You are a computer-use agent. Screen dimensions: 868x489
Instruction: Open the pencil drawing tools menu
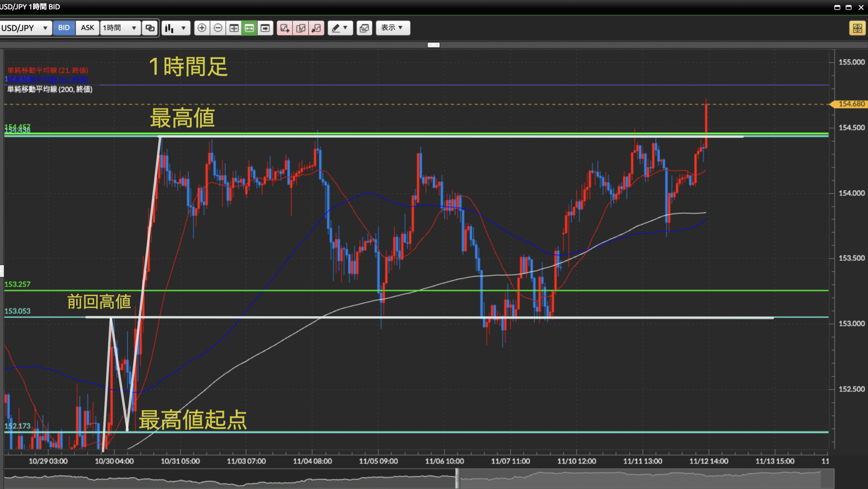340,28
